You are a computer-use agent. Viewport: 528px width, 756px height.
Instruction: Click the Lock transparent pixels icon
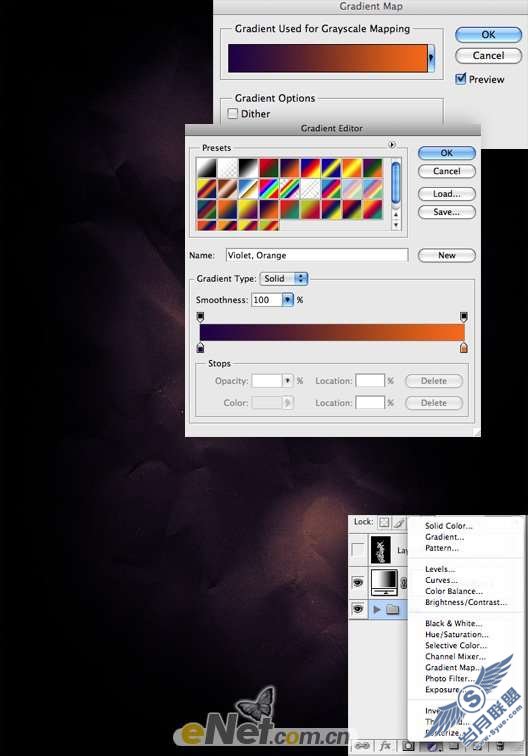[384, 522]
